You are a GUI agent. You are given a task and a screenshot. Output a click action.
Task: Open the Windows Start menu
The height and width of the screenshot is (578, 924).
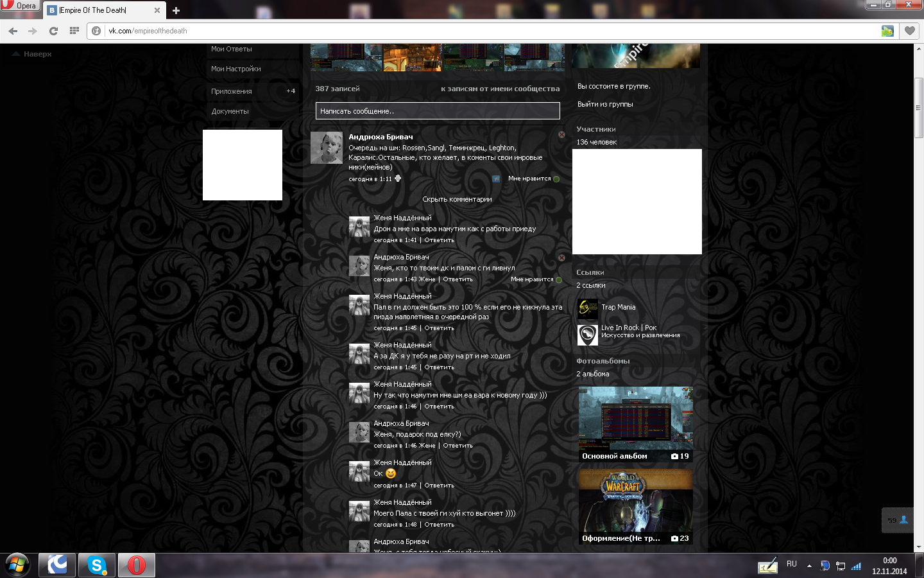[17, 565]
